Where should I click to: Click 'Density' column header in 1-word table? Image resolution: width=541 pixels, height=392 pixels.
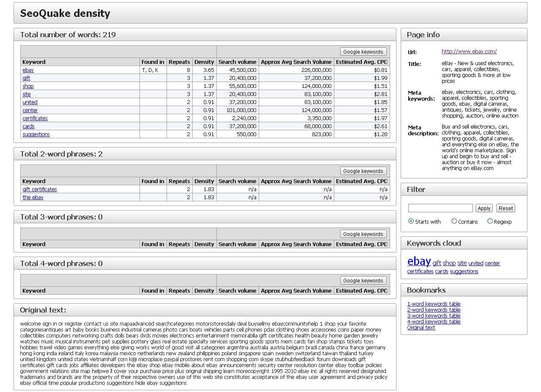click(x=204, y=62)
